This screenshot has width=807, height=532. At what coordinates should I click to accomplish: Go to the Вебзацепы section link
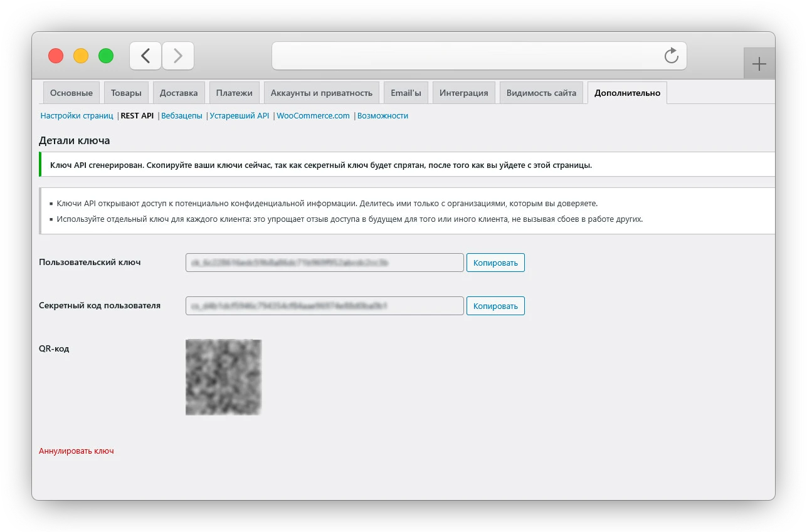point(182,116)
